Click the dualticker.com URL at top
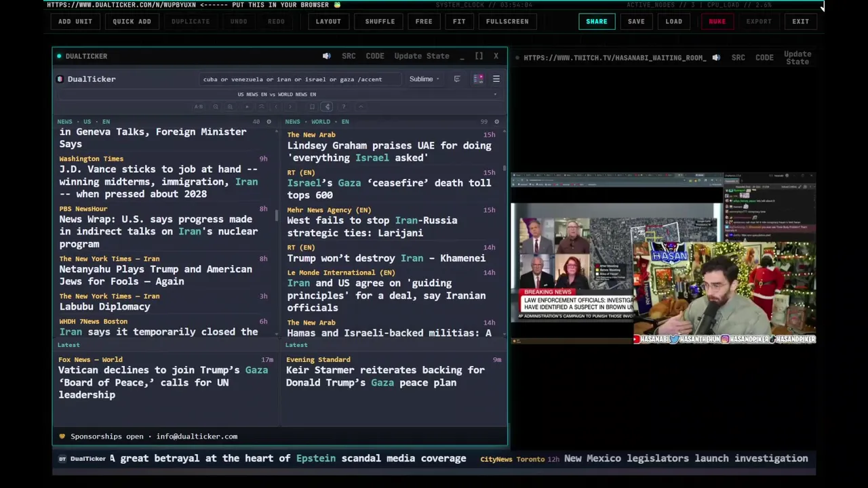Viewport: 868px width, 488px height. click(x=121, y=5)
